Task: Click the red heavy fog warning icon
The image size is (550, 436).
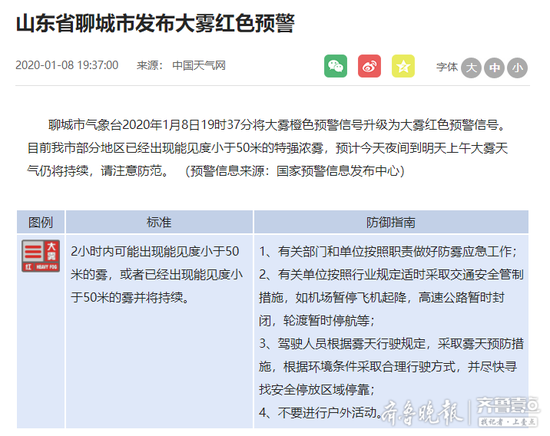Action: 41,256
